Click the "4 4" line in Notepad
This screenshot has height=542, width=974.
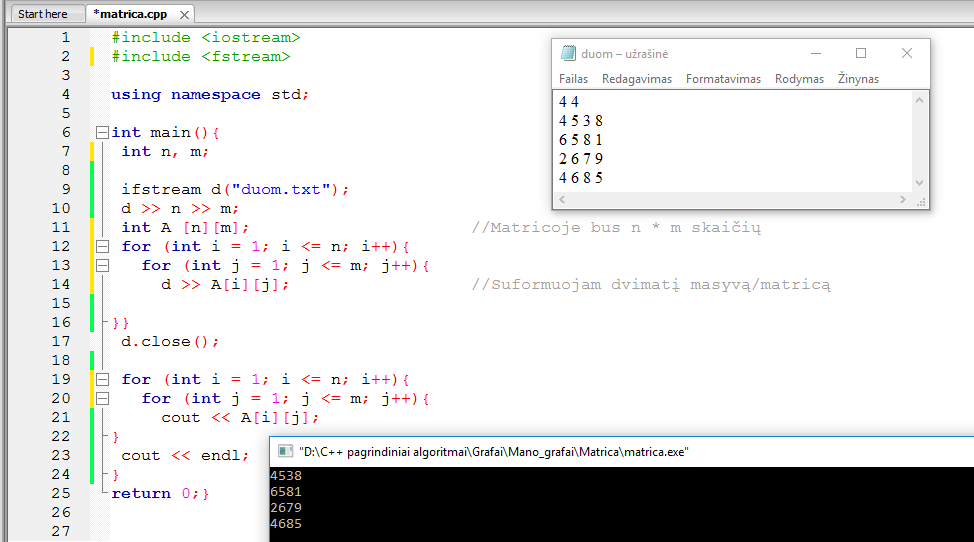tap(568, 101)
